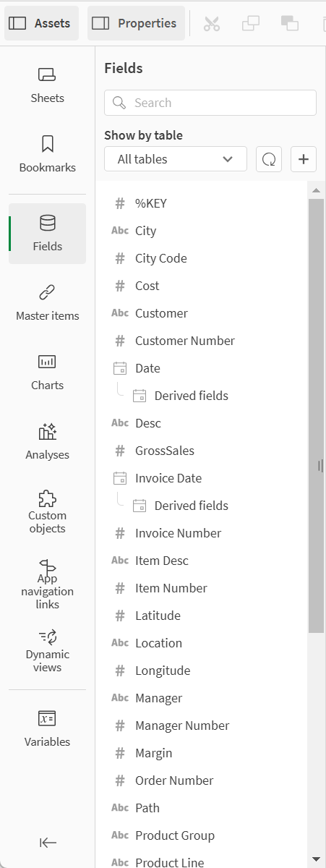The height and width of the screenshot is (868, 326).
Task: Open the Charts section
Action: [47, 373]
